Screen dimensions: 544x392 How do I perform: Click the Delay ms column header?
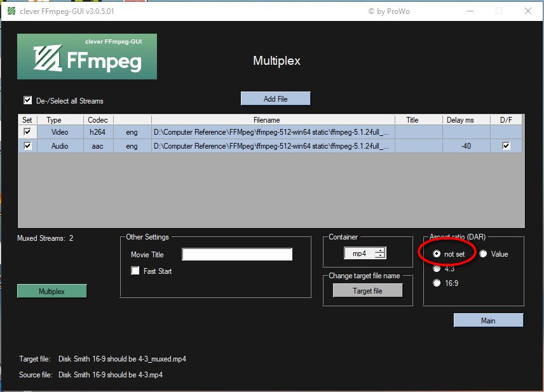click(x=466, y=120)
